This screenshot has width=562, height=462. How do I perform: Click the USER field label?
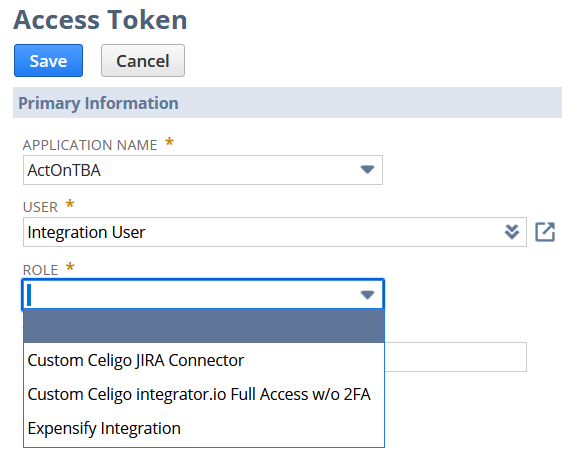(x=40, y=207)
